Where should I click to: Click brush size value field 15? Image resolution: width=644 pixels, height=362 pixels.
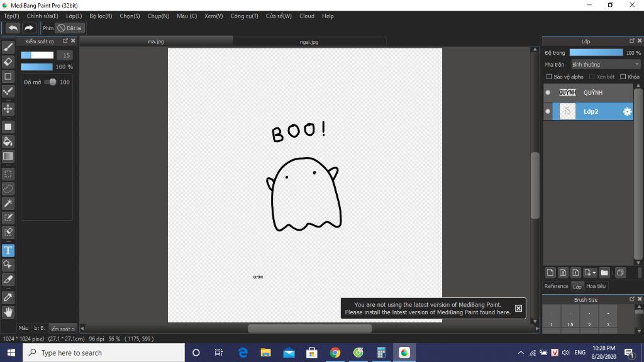[65, 55]
